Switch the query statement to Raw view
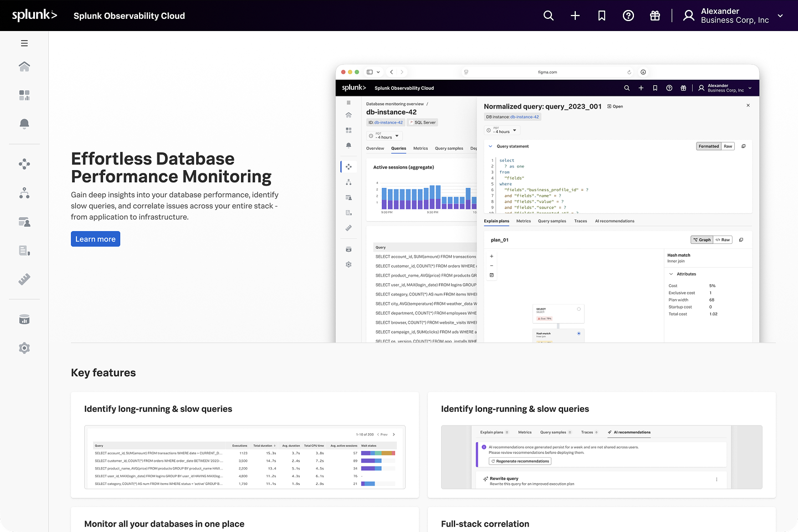Viewport: 798px width, 532px height. 728,146
